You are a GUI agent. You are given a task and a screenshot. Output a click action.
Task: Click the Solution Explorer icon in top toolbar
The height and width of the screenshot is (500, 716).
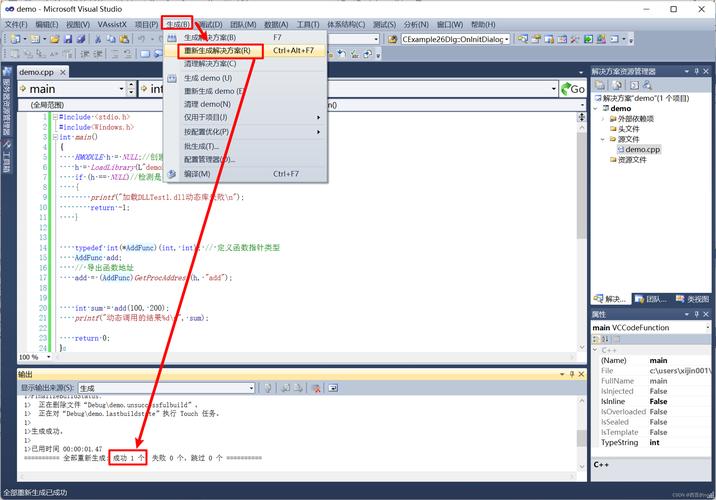coord(523,39)
